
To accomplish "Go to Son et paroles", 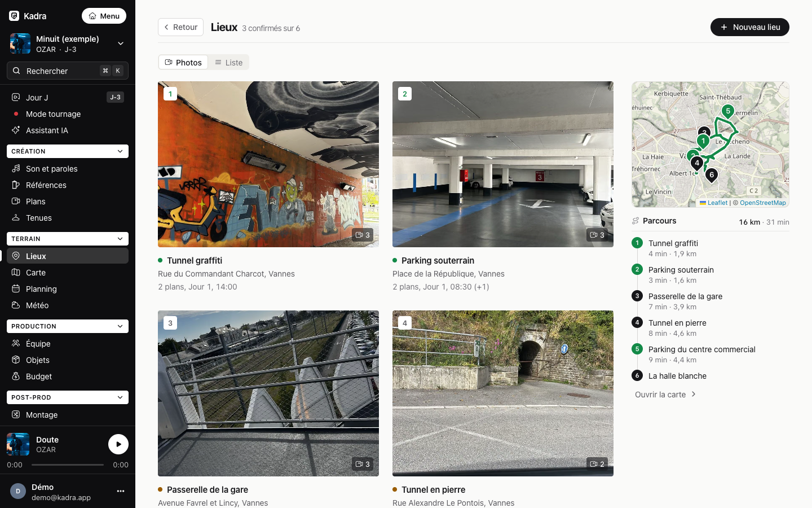I will 68,168.
